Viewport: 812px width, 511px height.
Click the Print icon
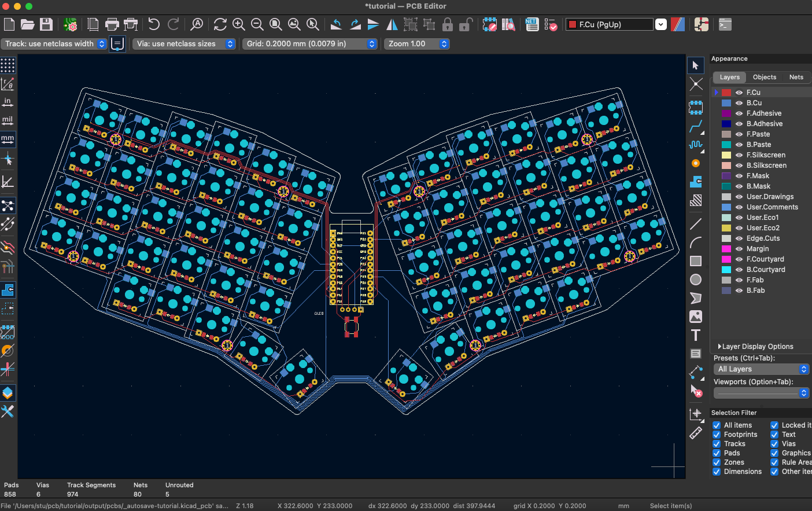(x=112, y=24)
